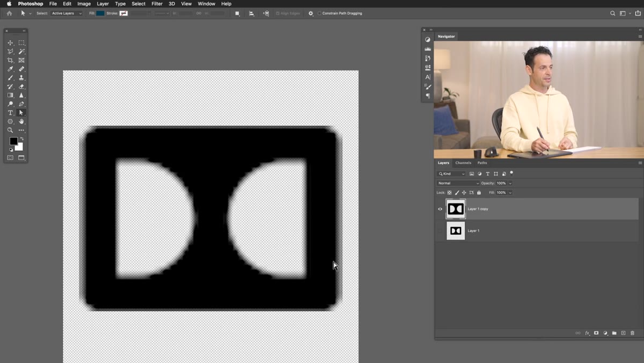
Task: Open the gear settings in options bar
Action: 311,13
